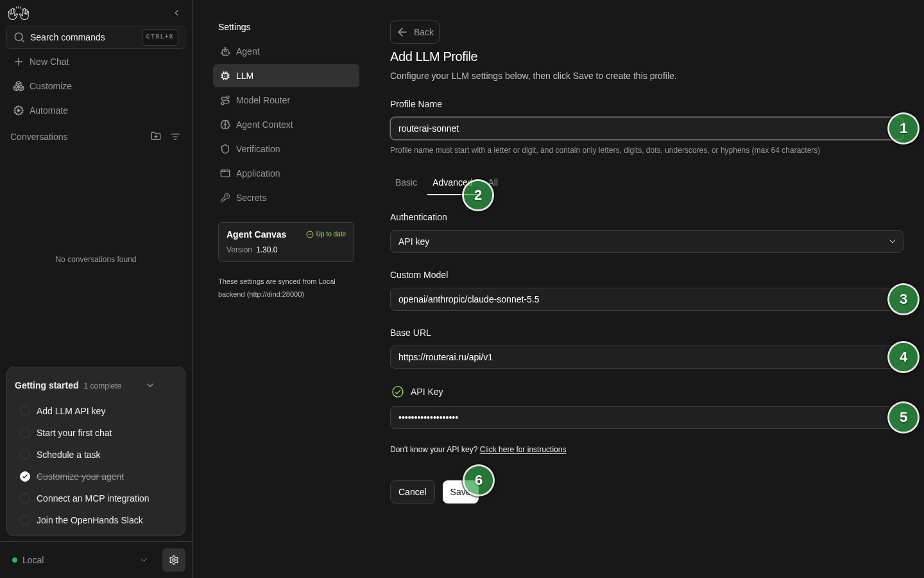Open the Click here for instructions link
Screen dimensions: 924x578
[523, 450]
